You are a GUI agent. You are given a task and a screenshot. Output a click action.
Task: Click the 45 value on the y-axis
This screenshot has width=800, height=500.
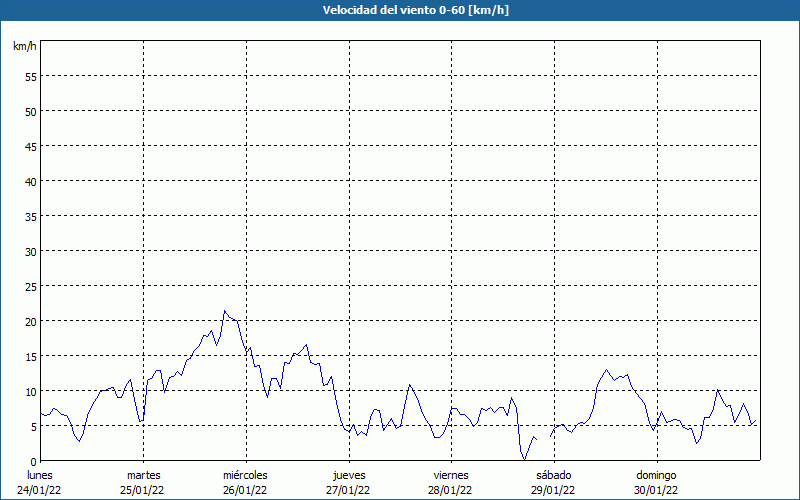31,146
